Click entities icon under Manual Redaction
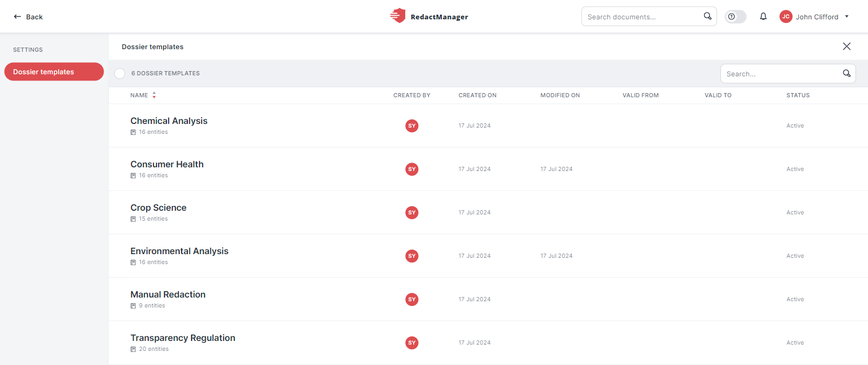 click(133, 306)
